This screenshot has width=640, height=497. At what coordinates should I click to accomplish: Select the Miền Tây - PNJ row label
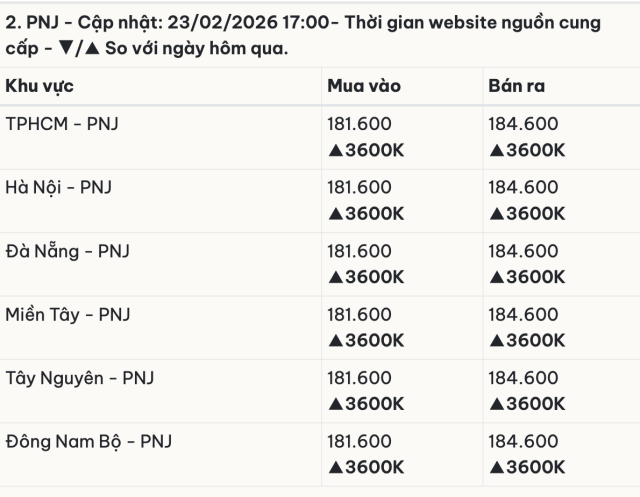point(68,315)
